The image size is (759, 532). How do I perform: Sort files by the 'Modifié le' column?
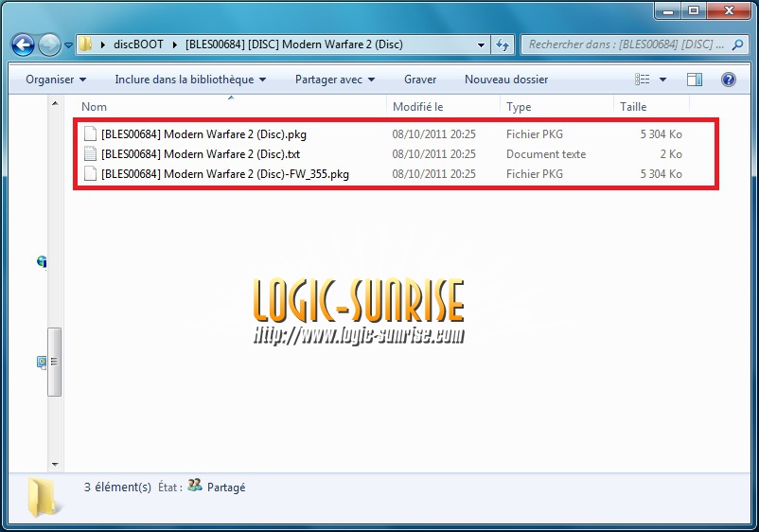coord(417,107)
